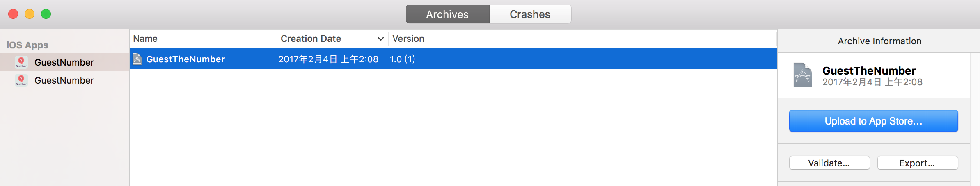The image size is (980, 186).
Task: Click the app icon of the highlighted GuestNumber
Action: [21, 62]
